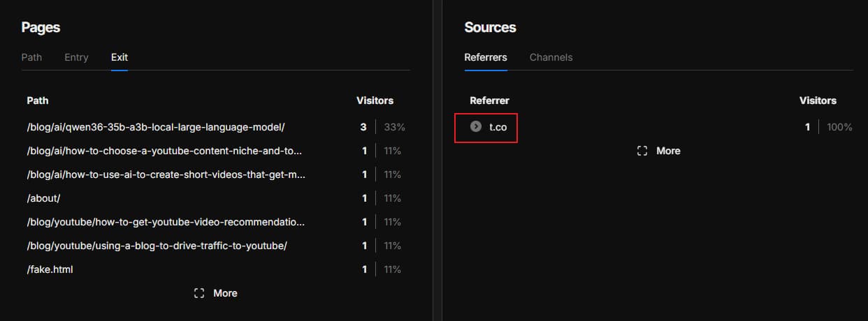Image resolution: width=868 pixels, height=321 pixels.
Task: Open the qwen36-35b-a3b local language model path
Action: [x=156, y=127]
